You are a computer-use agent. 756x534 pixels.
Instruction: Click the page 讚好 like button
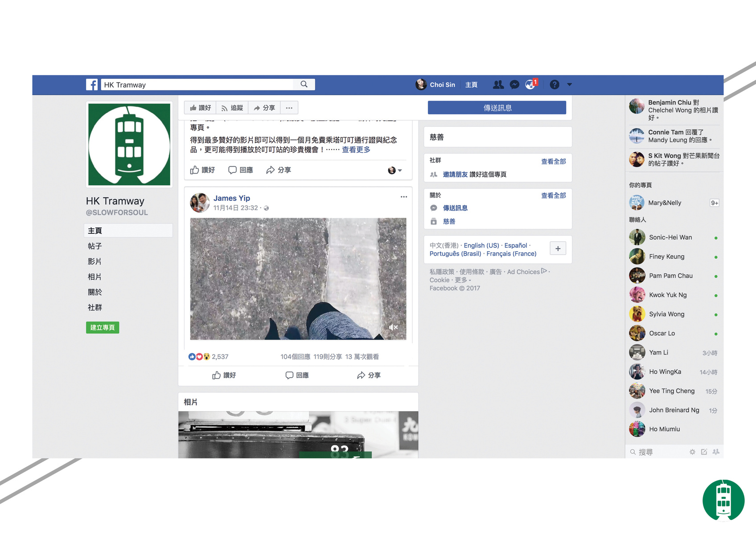tap(200, 108)
